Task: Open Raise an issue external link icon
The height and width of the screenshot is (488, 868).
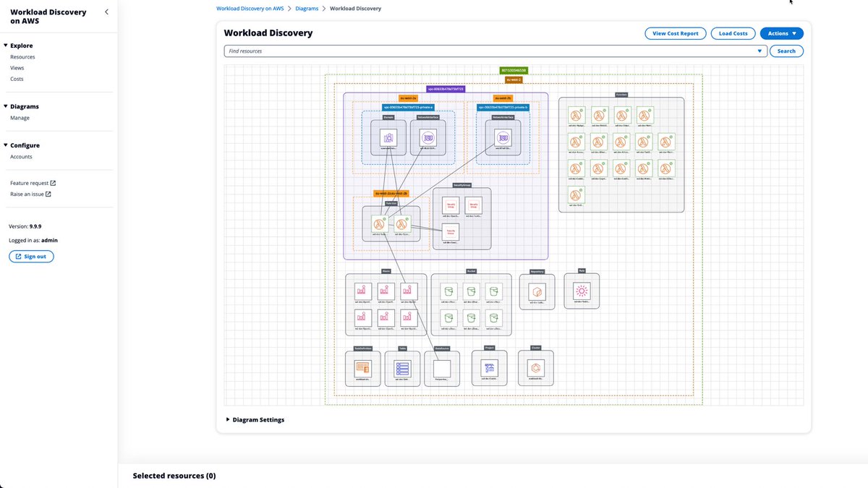Action: [x=48, y=194]
